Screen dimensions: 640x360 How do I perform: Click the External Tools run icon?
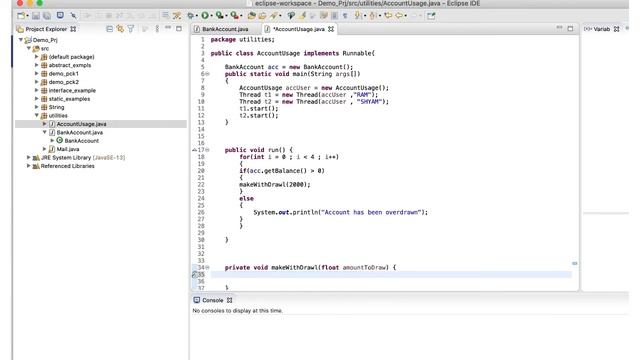(x=234, y=16)
